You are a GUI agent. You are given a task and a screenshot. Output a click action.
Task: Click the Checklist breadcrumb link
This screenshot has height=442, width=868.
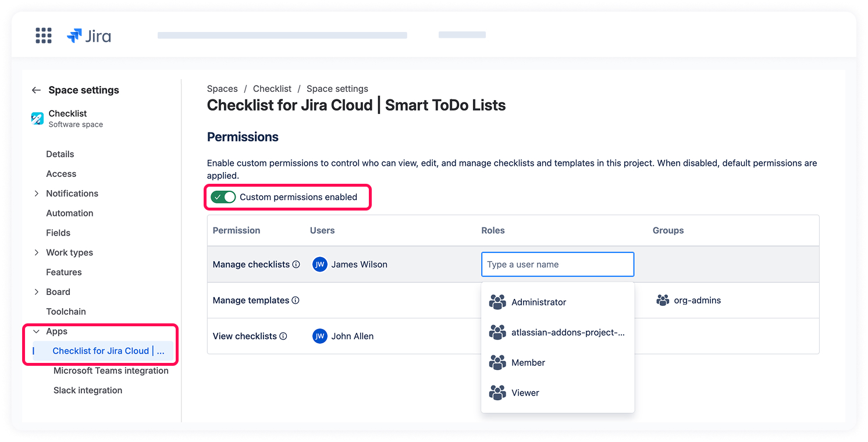pos(272,89)
